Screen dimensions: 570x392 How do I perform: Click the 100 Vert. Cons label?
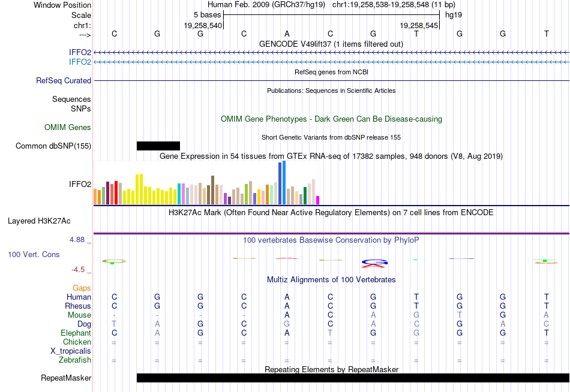pos(34,254)
